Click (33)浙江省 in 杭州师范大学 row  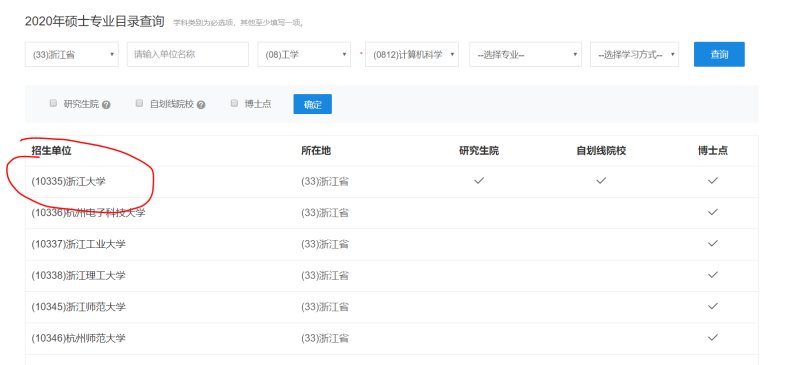coord(325,338)
